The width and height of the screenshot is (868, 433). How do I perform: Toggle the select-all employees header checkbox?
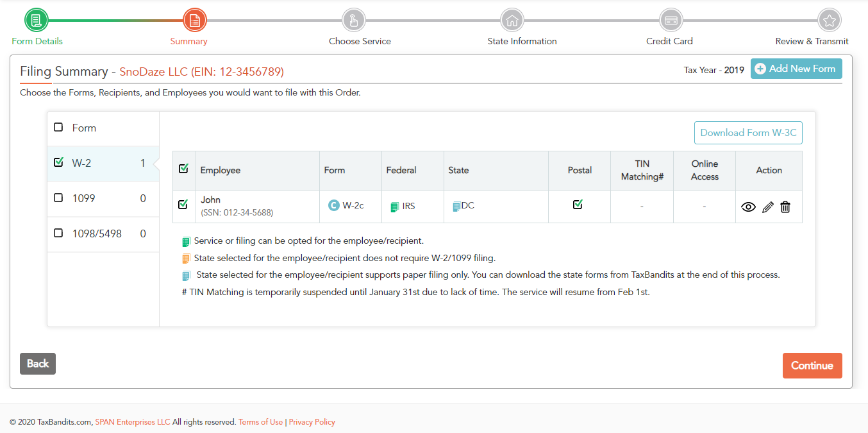[x=183, y=169]
